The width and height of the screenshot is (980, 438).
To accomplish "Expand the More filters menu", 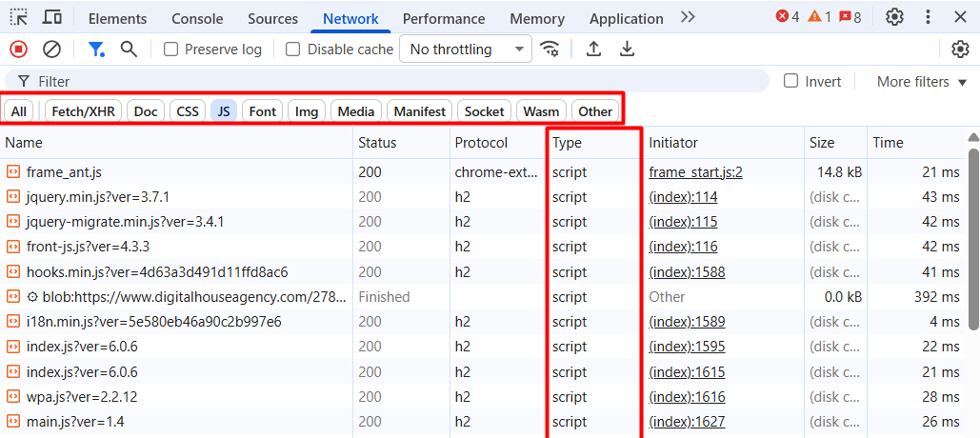I will (x=921, y=82).
